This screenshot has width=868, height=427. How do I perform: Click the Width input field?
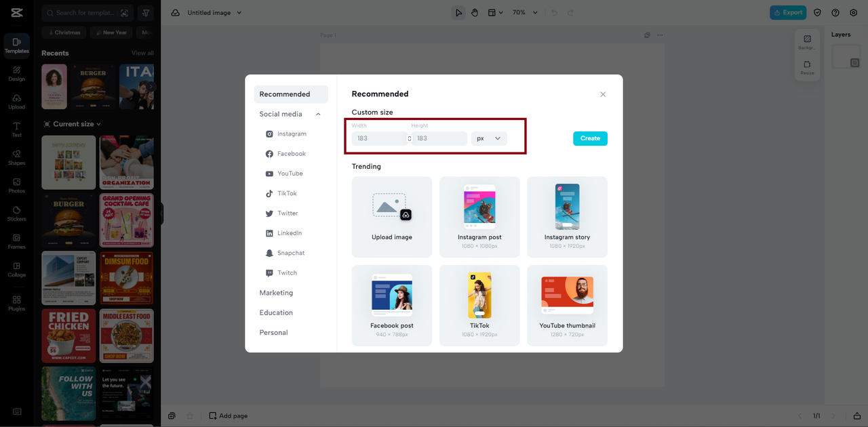[379, 138]
